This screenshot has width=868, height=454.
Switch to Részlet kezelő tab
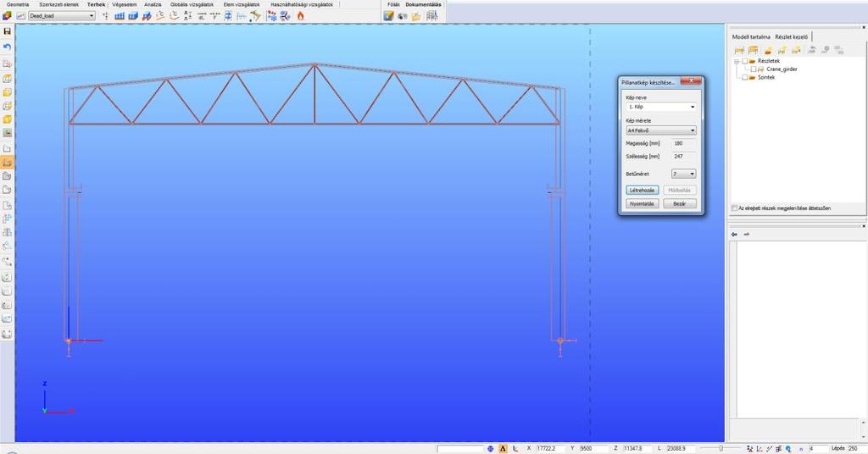tap(792, 37)
